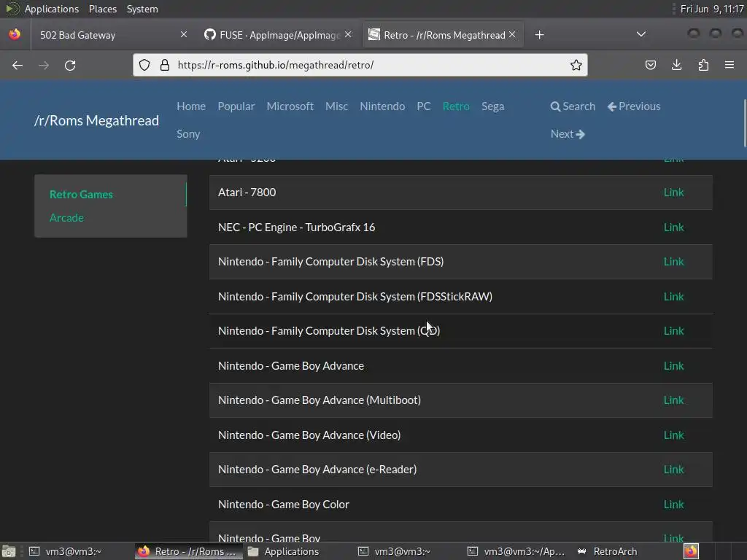Click the text "Nintendo - Game Boy Color"
Image resolution: width=747 pixels, height=560 pixels.
click(284, 505)
